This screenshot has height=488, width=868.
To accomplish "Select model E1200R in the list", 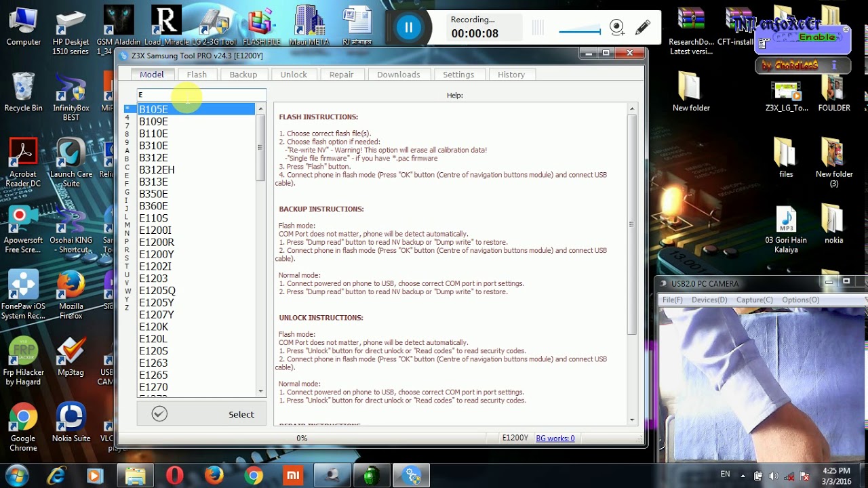I will [197, 242].
